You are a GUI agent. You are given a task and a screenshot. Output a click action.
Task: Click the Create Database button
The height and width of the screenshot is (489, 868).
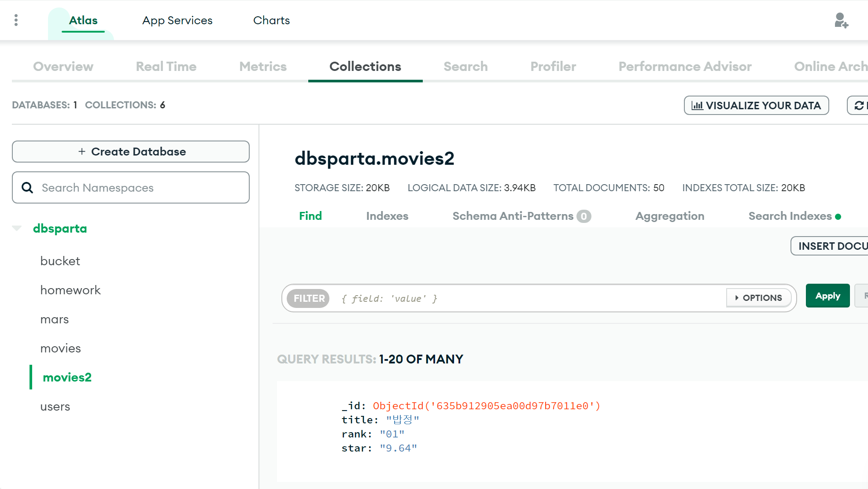[131, 152]
